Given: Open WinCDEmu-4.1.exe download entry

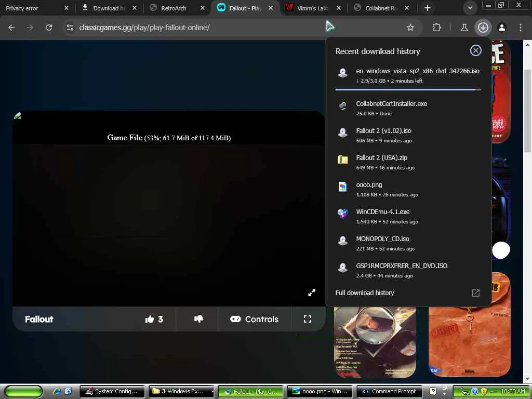Looking at the screenshot, I should point(408,217).
